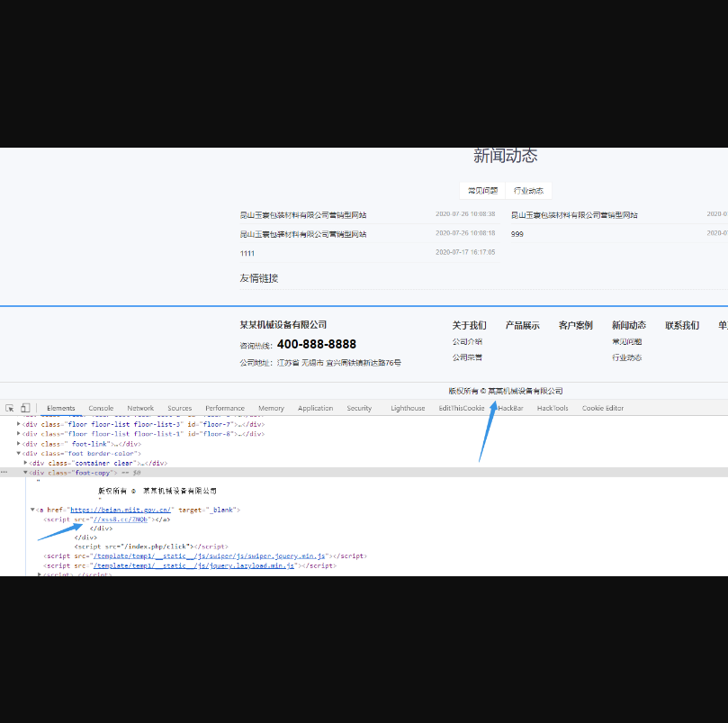Expand the foot-link div node
The width and height of the screenshot is (728, 723).
[x=18, y=443]
